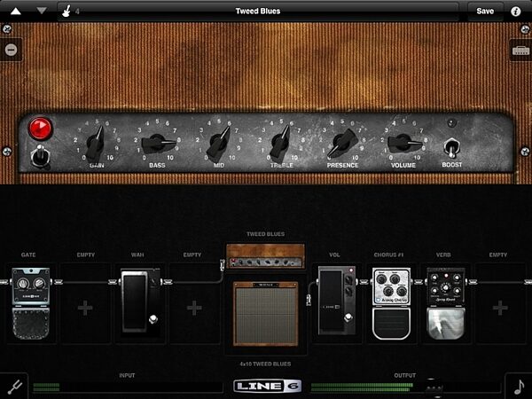
Task: Adjust the TREBLE knob
Action: pyautogui.click(x=280, y=142)
